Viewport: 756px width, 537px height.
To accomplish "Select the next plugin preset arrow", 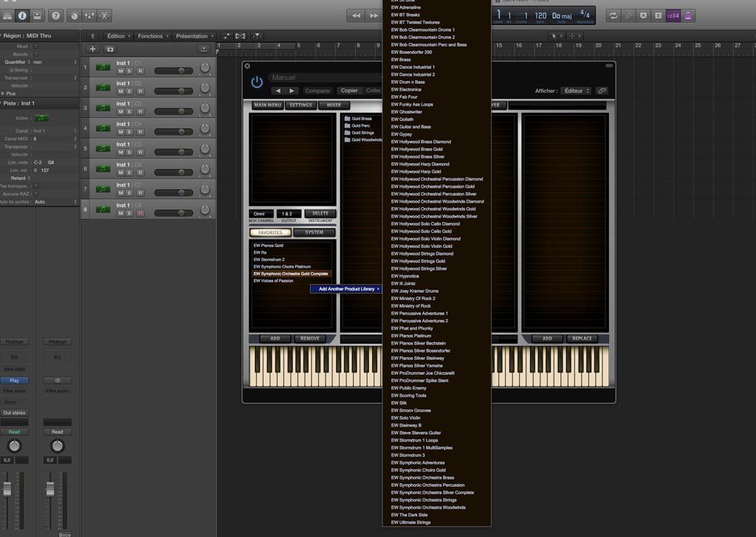I will (x=292, y=91).
